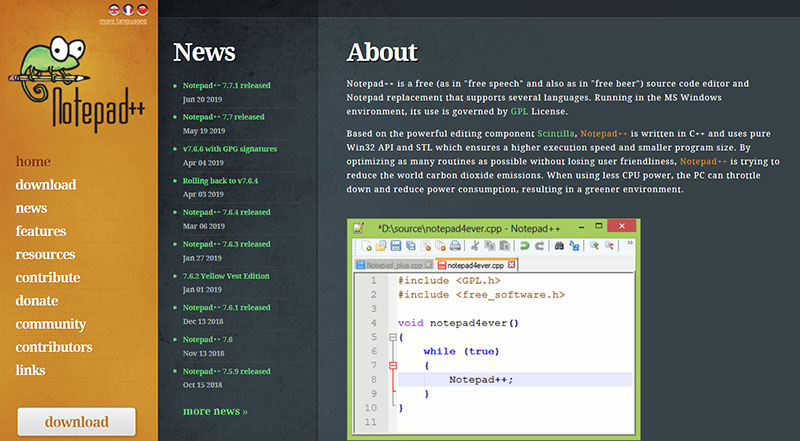The image size is (800, 441).
Task: Open 7.6.2 Yellow Vest Edition news
Action: [x=226, y=276]
